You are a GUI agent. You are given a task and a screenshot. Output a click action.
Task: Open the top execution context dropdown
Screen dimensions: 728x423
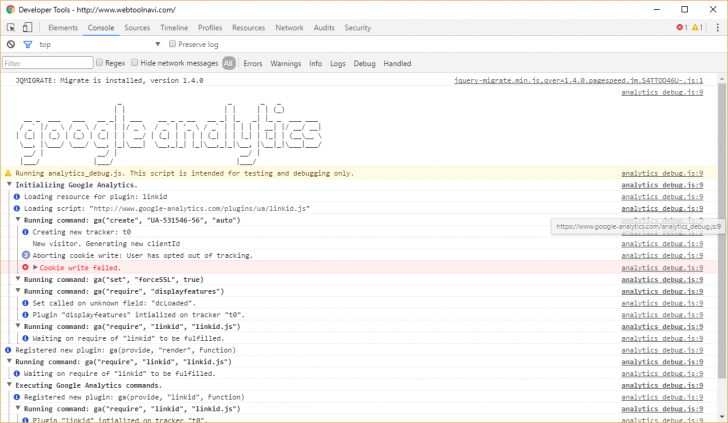click(99, 44)
